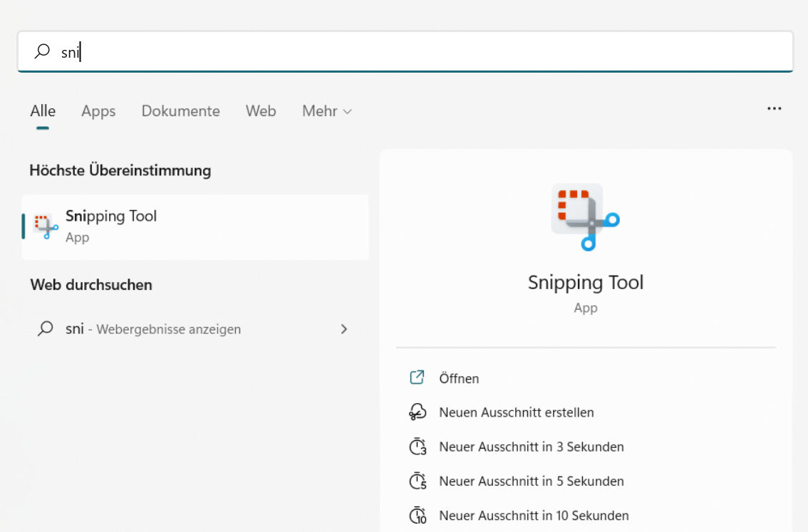Click the 'sni - Webergebnisse anzeigen' web search entry
Screen dimensions: 808x532
[195, 328]
